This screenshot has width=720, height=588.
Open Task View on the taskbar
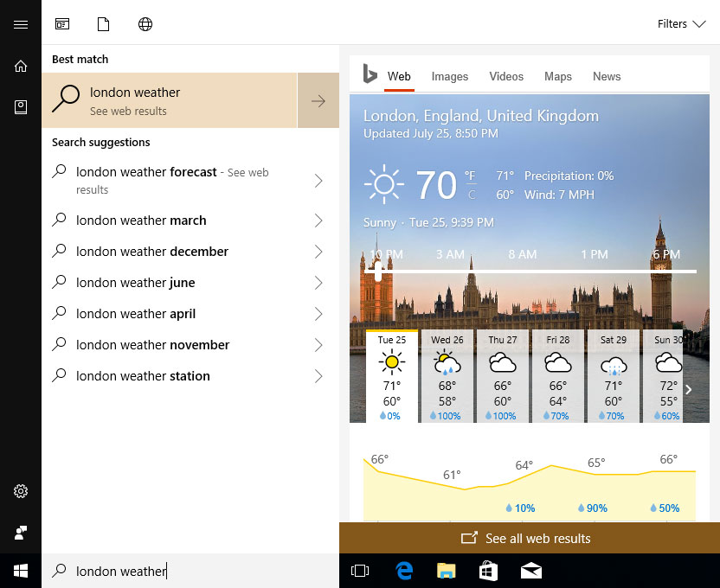point(360,571)
